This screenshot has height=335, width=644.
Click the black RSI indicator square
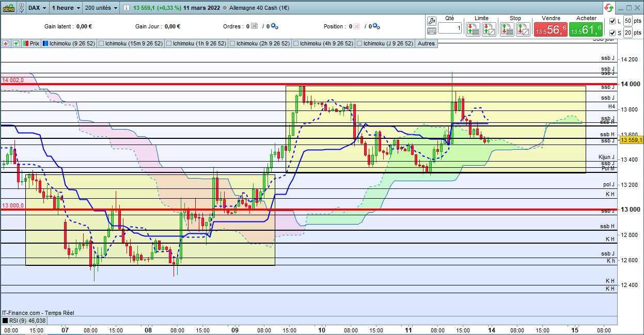(x=5, y=321)
